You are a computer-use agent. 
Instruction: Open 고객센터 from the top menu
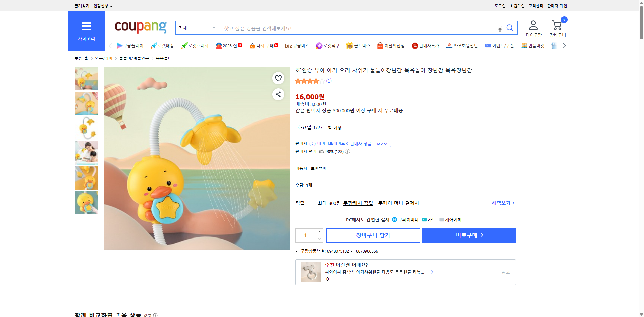536,6
